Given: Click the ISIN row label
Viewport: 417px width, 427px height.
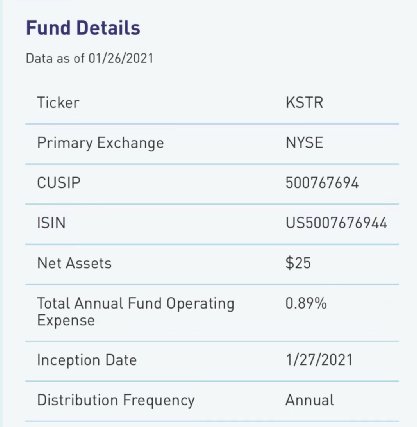Looking at the screenshot, I should [x=51, y=223].
